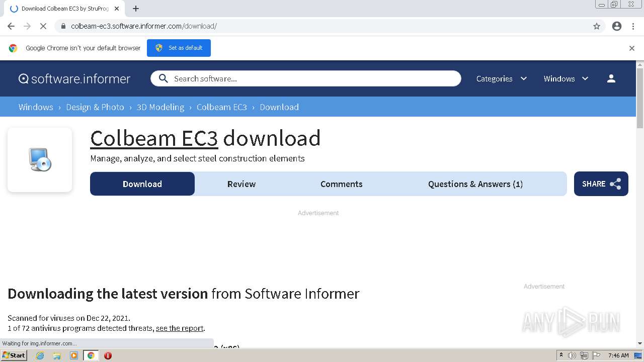Bookmark this page with the star icon
Screen dimensions: 644x362
point(597,26)
